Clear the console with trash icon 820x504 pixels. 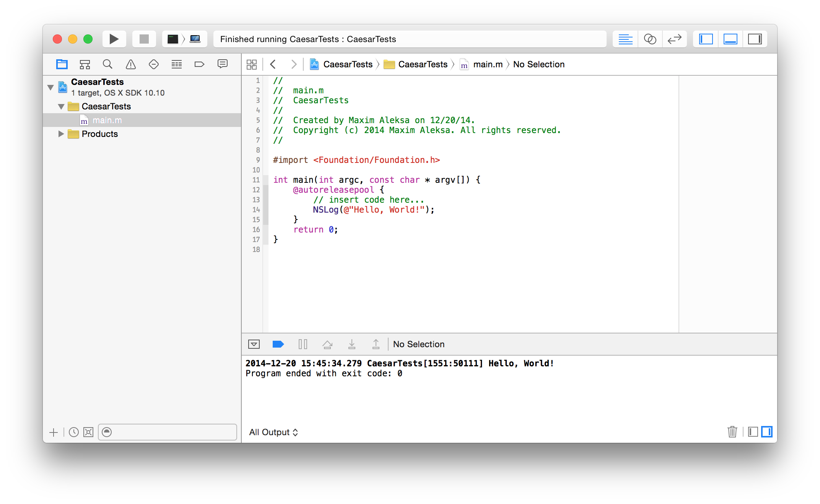pos(732,432)
